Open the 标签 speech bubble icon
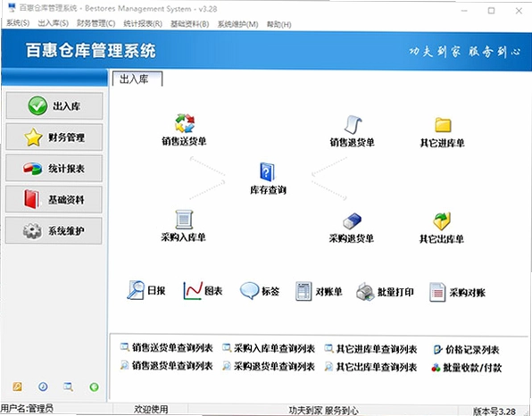532x416 pixels. (249, 291)
